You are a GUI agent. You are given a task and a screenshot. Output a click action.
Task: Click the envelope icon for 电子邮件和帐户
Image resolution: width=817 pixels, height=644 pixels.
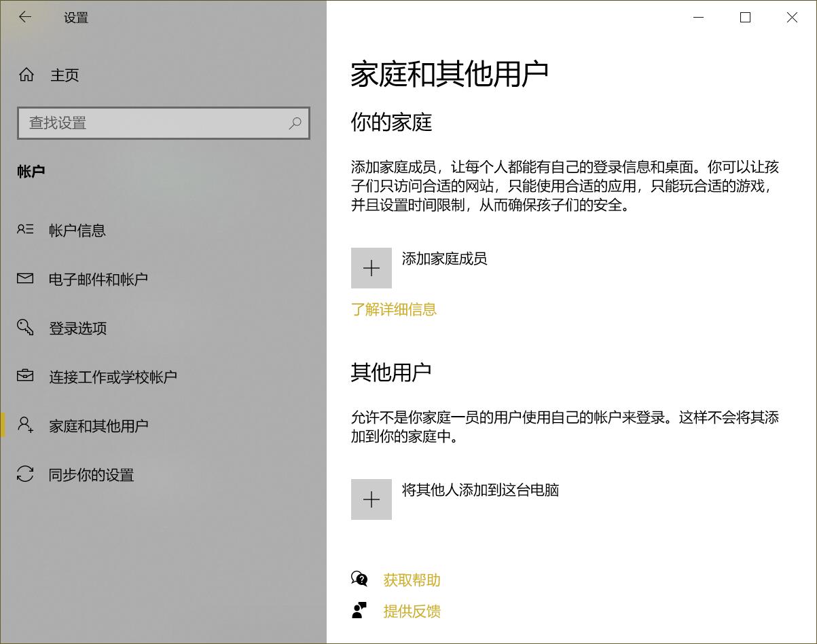[25, 279]
